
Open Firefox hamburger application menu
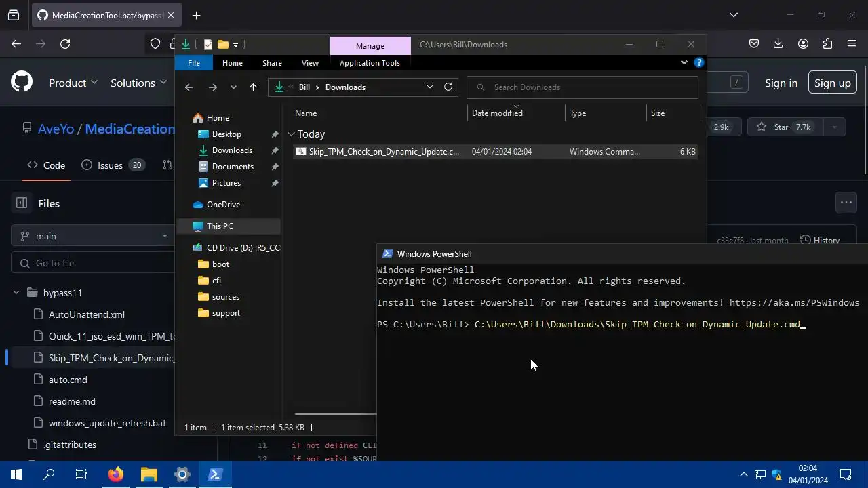click(852, 44)
